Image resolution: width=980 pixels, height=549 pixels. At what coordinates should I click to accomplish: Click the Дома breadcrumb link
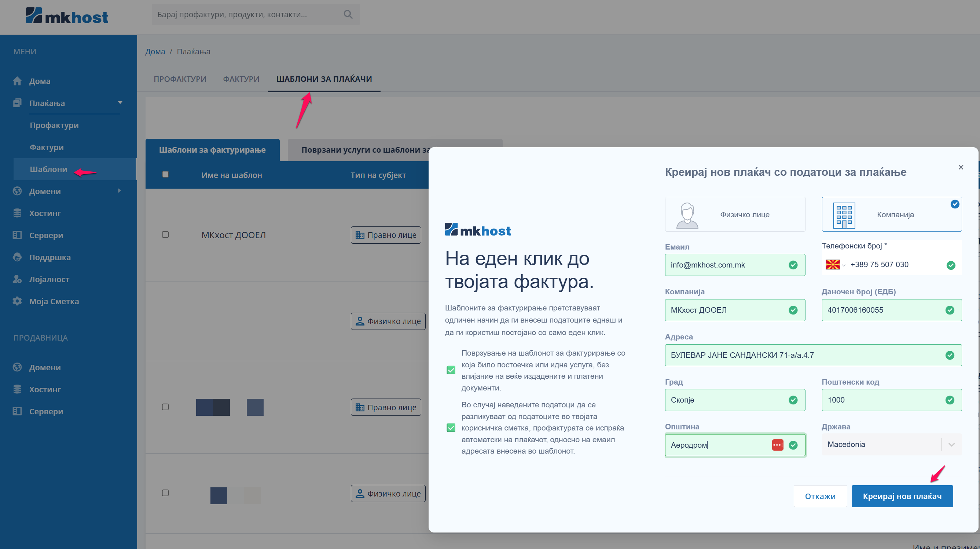coord(155,51)
